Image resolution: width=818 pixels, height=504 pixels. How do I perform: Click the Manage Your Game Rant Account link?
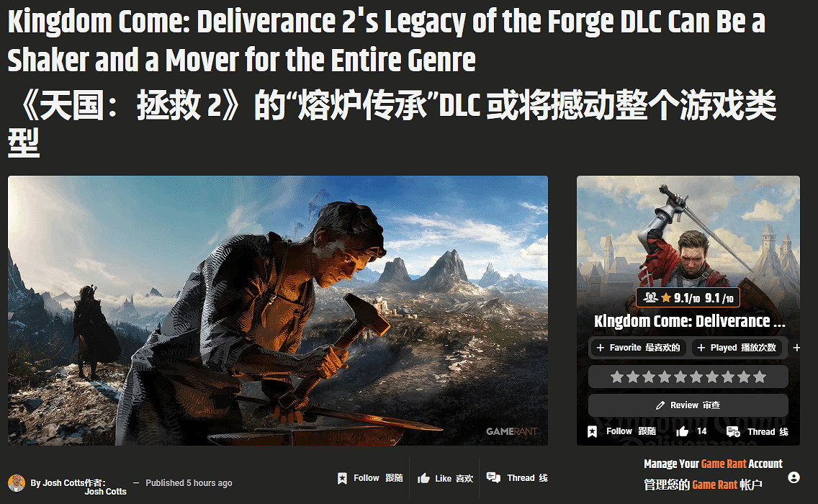[713, 464]
